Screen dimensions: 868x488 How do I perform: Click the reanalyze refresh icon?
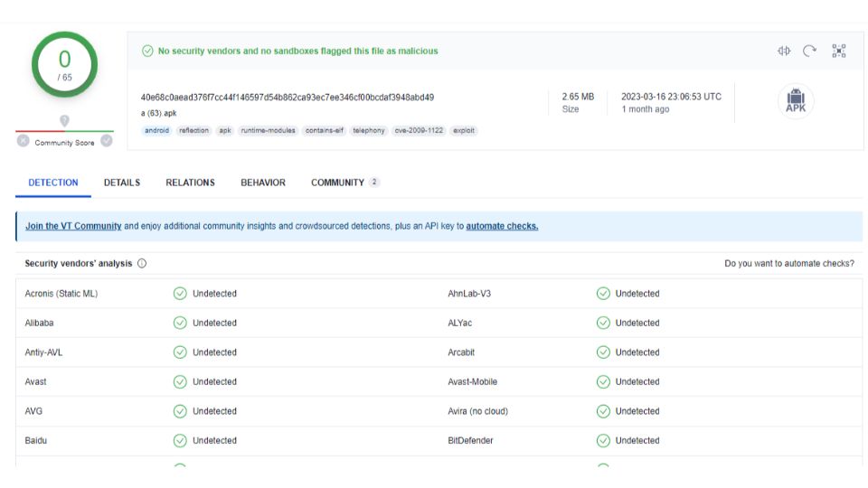point(810,51)
